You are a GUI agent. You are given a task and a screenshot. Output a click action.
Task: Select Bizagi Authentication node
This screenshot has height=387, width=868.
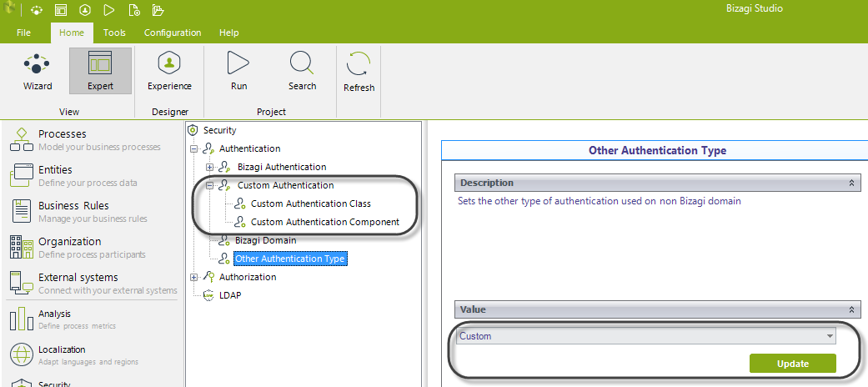[282, 167]
